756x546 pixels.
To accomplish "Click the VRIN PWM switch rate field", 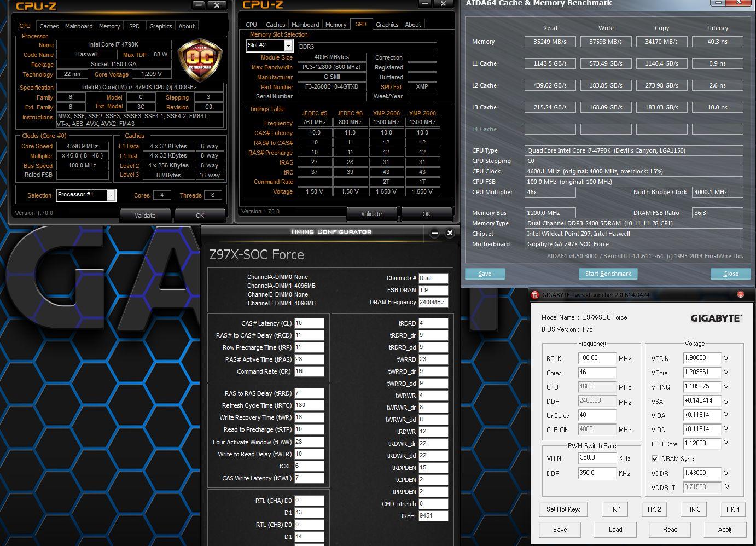I will click(597, 458).
